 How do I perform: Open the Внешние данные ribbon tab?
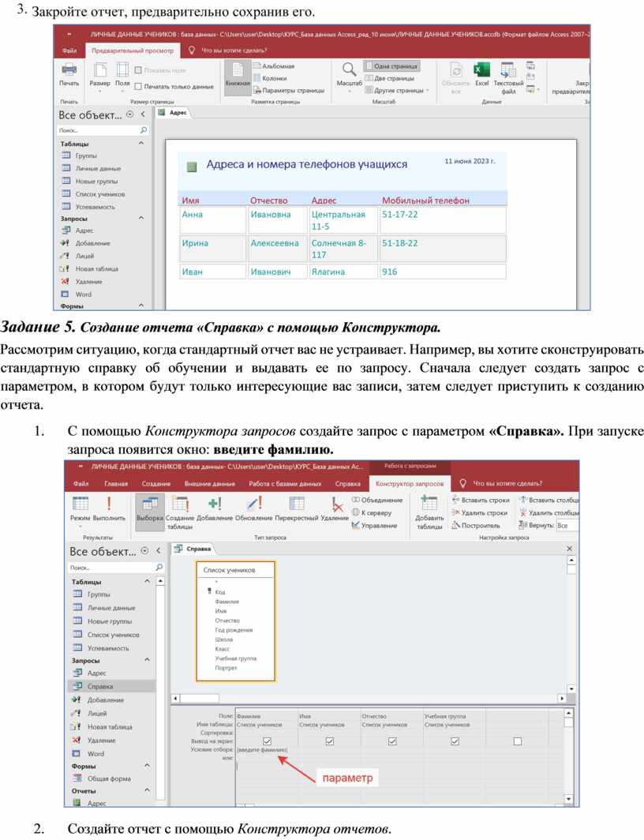click(x=210, y=483)
